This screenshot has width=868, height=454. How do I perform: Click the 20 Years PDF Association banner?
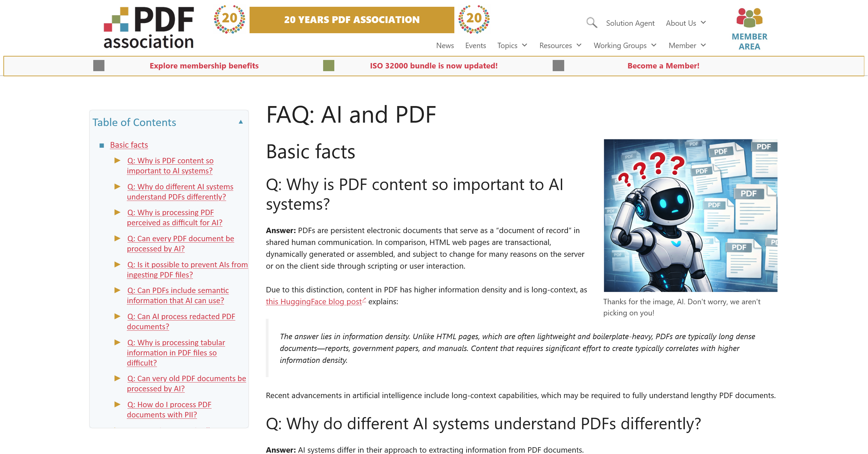coord(352,20)
